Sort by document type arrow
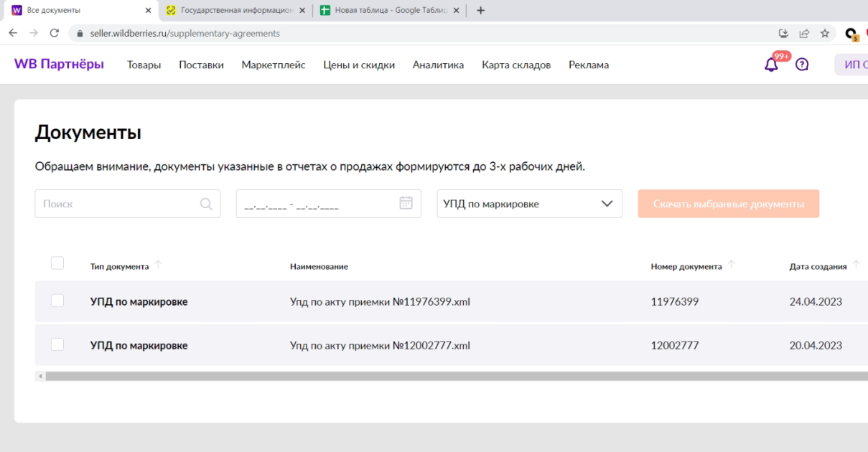The image size is (868, 452). tap(159, 266)
